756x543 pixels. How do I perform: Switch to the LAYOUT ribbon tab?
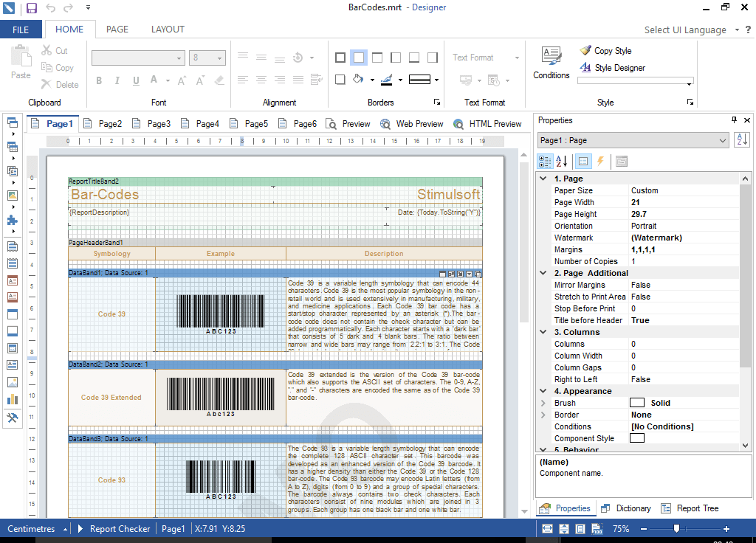(x=168, y=30)
